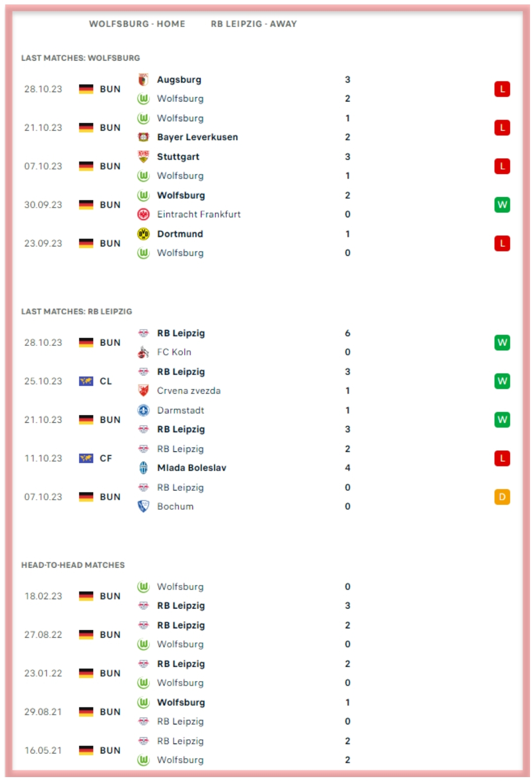Click the CL competition flag icon

click(86, 381)
